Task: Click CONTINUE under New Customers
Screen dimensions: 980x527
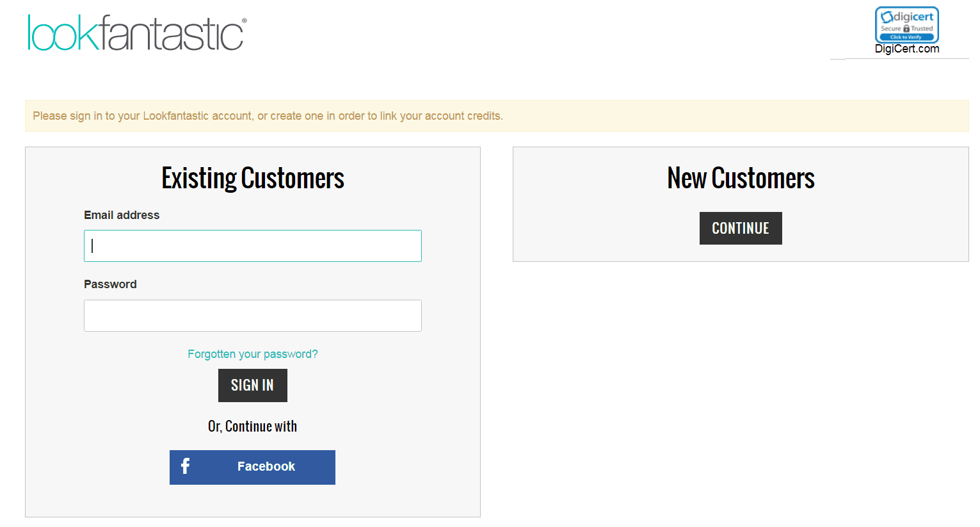Action: [x=741, y=228]
